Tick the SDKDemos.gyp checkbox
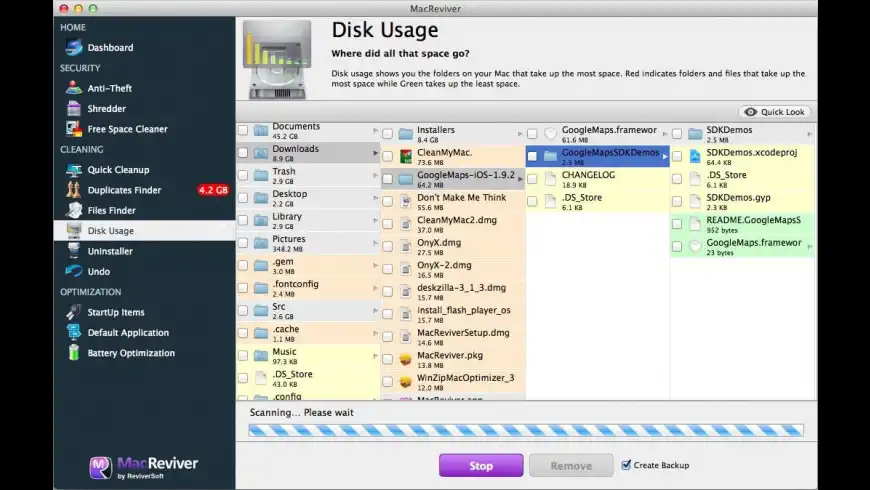This screenshot has width=870, height=490. click(x=677, y=201)
